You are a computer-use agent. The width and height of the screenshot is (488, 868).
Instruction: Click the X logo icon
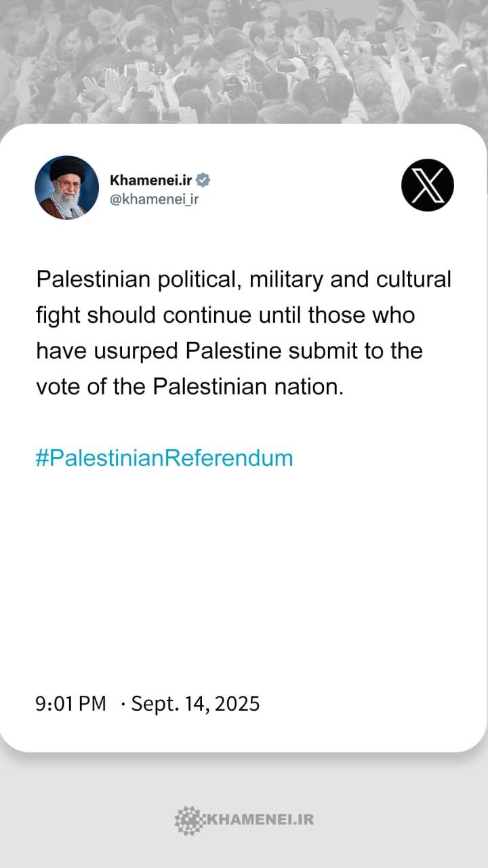tap(427, 185)
